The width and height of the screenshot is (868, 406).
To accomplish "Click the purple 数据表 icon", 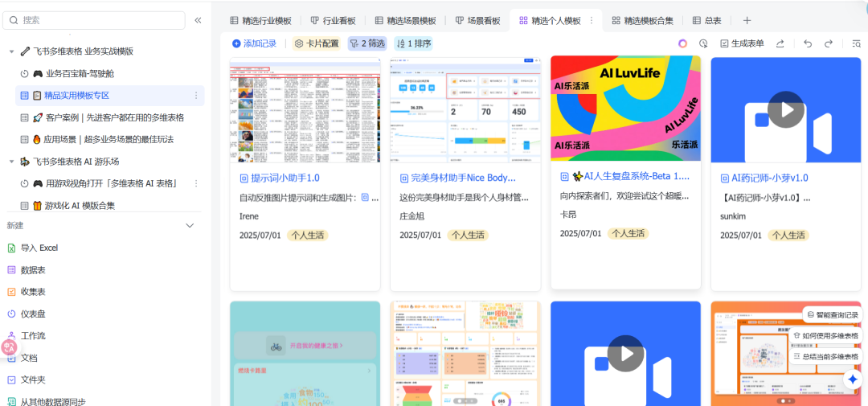I will [x=11, y=270].
